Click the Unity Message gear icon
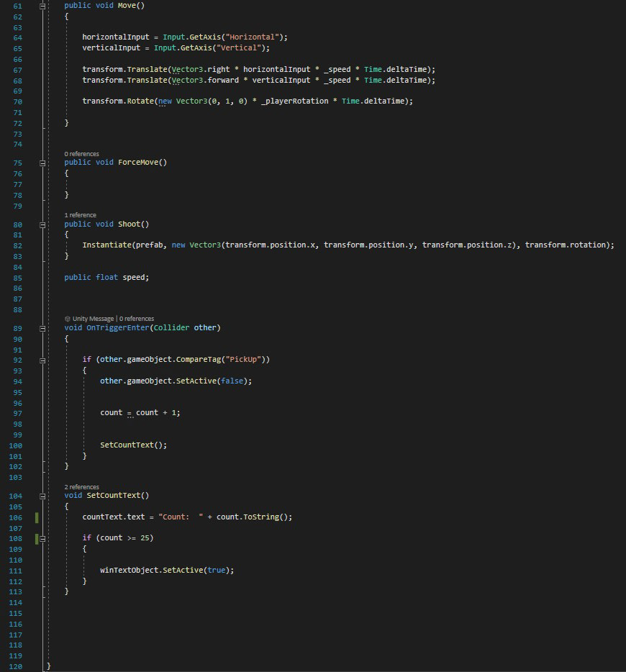 (67, 319)
